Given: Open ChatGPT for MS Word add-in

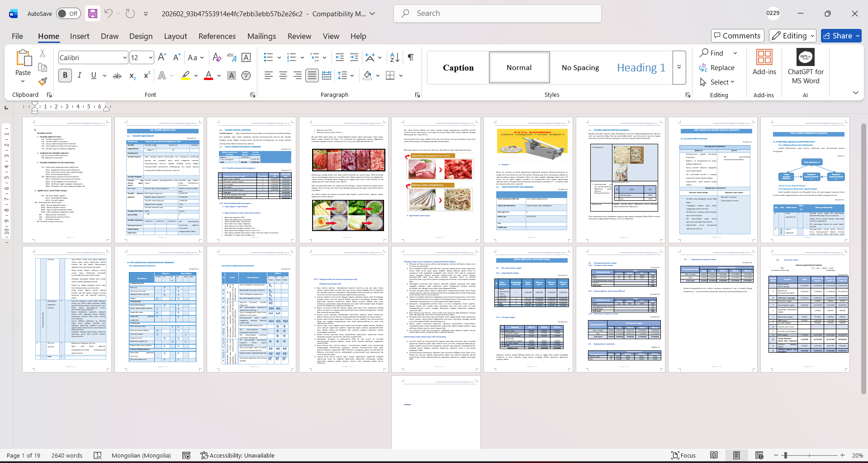Looking at the screenshot, I should click(x=805, y=67).
